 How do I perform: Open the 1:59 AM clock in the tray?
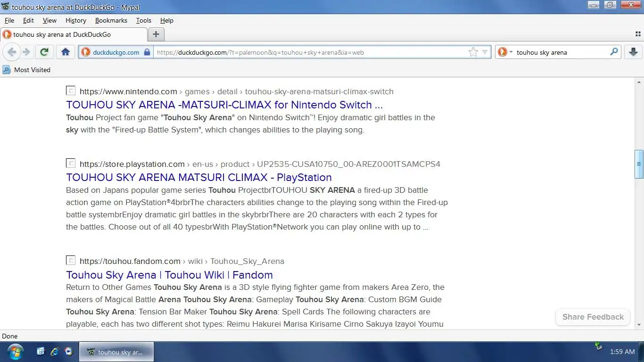tap(622, 352)
